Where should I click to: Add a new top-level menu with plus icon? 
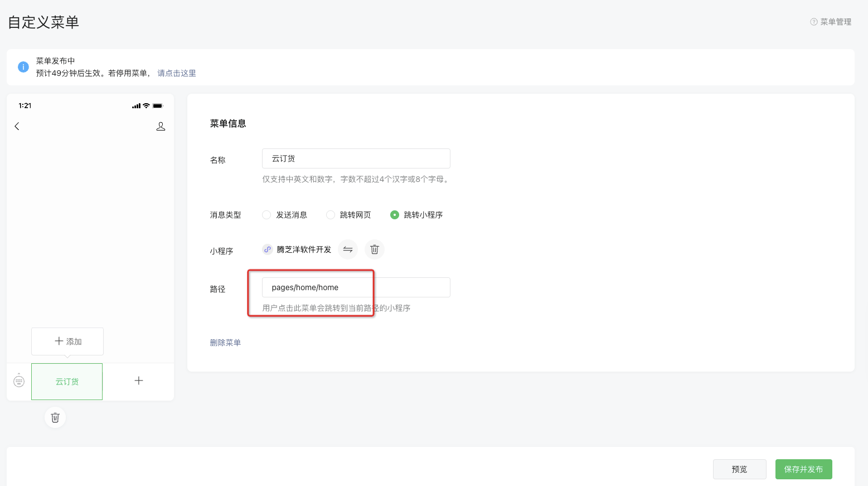139,381
